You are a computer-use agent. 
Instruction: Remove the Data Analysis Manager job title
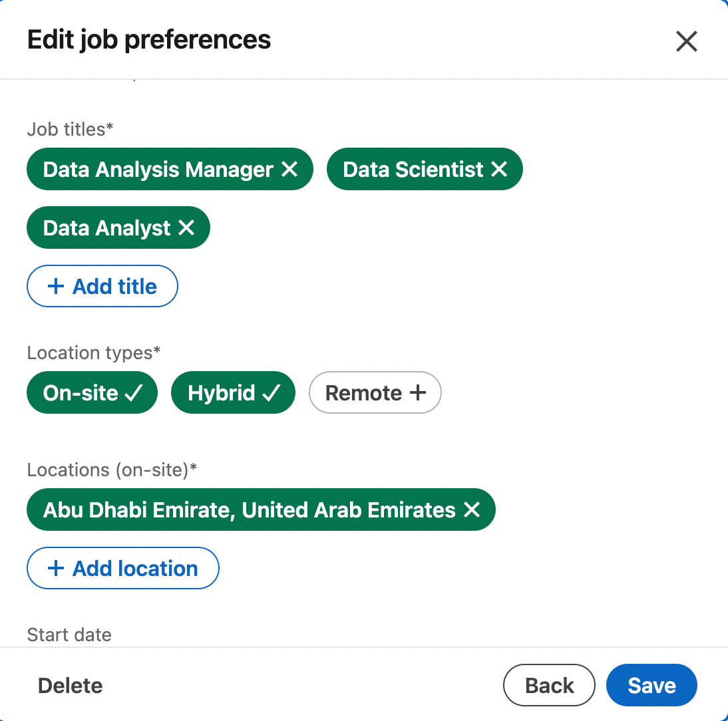289,170
